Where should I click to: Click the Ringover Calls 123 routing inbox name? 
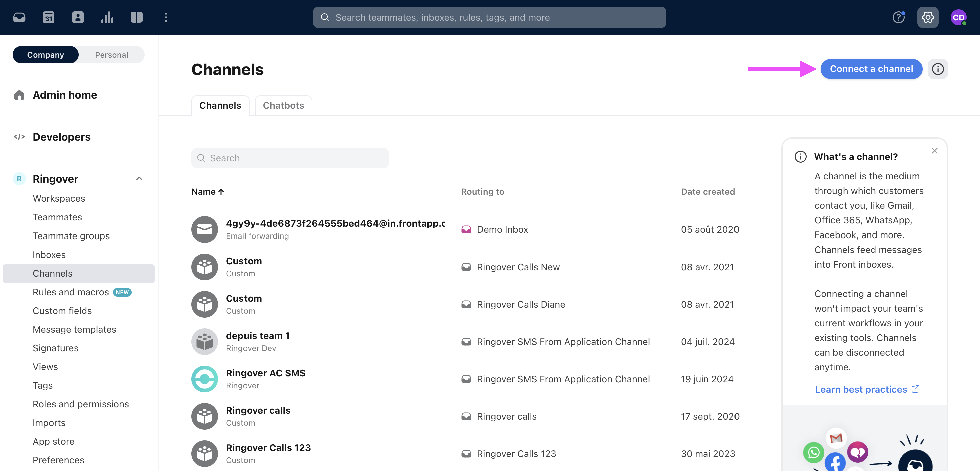pos(516,454)
